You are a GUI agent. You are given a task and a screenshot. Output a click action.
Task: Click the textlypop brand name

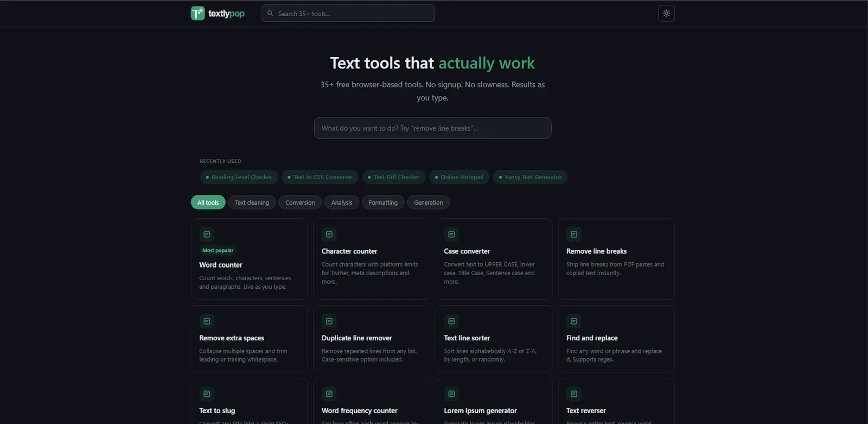(x=226, y=14)
